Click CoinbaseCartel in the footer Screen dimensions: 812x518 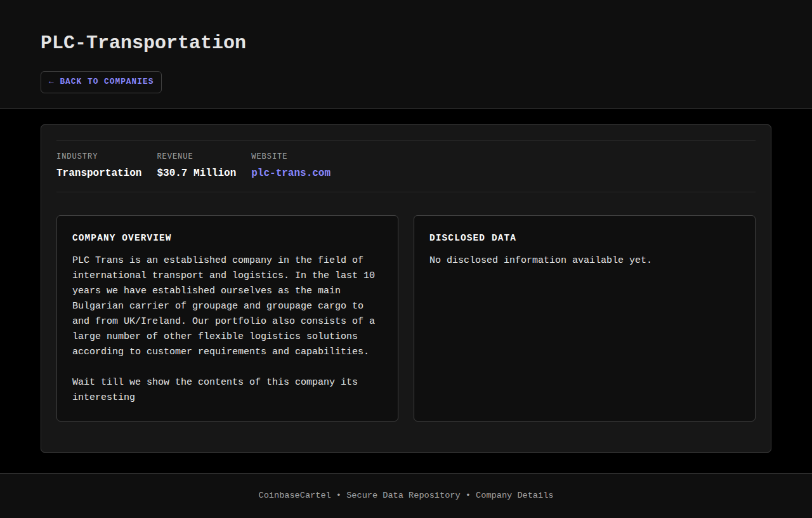click(294, 495)
